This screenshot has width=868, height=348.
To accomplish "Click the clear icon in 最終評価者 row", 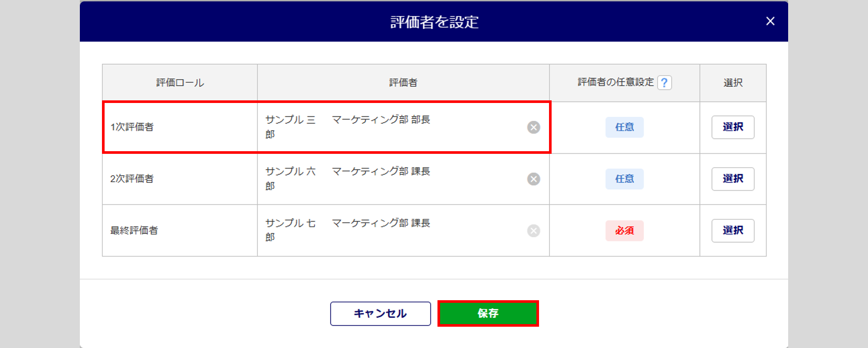I will coord(533,231).
